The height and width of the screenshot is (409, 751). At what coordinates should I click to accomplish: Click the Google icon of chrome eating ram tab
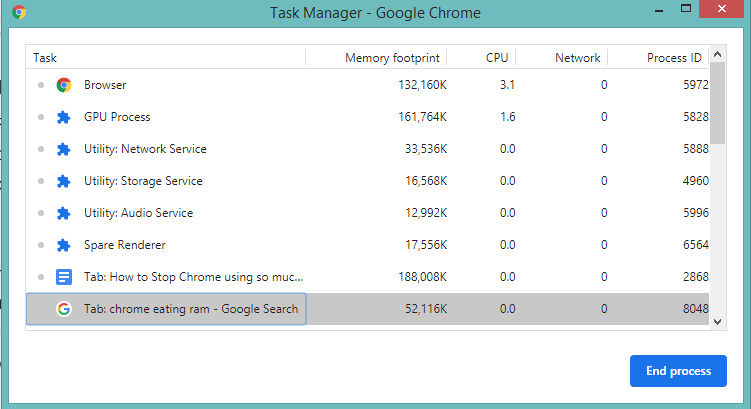(x=64, y=309)
